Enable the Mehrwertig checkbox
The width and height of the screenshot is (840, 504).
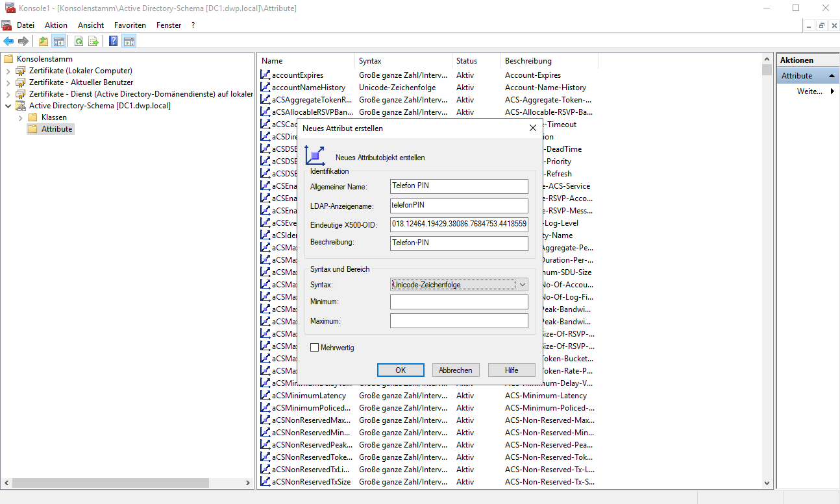coord(315,348)
